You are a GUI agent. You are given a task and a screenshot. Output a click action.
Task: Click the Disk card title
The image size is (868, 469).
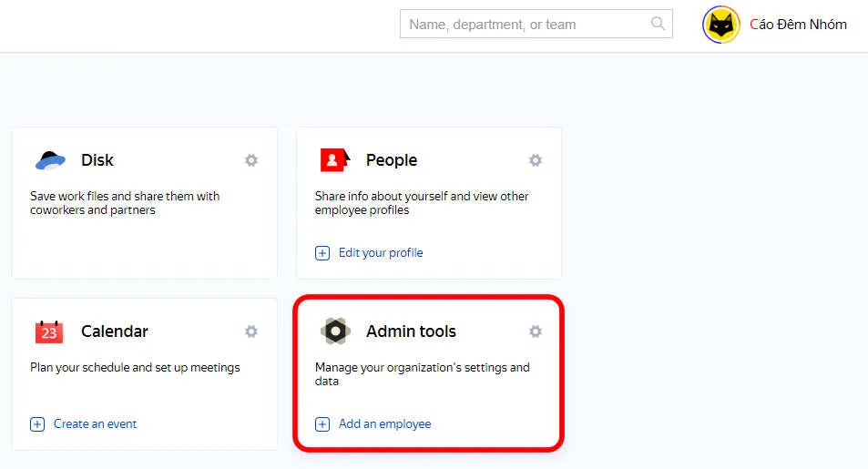pyautogui.click(x=97, y=160)
